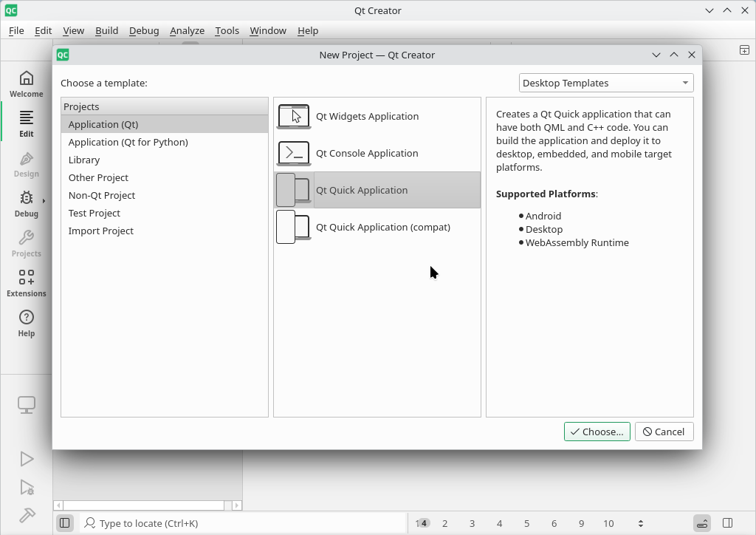Open the View menu
Image resolution: width=756 pixels, height=535 pixels.
click(x=73, y=31)
